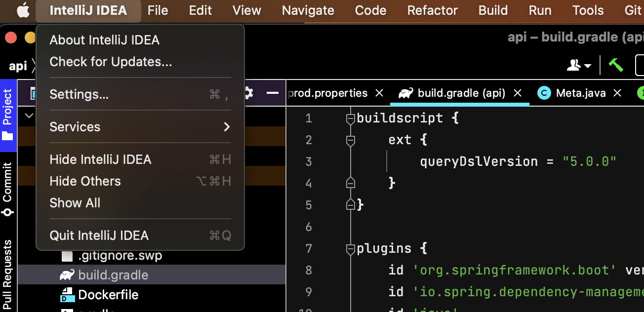Click the build.gradle elephant icon in tree

coord(67,275)
